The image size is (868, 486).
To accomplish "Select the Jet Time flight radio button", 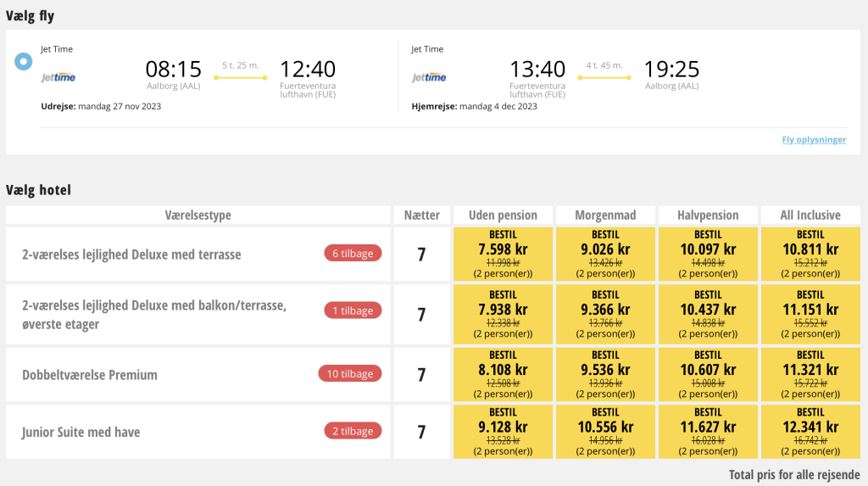I will point(23,62).
